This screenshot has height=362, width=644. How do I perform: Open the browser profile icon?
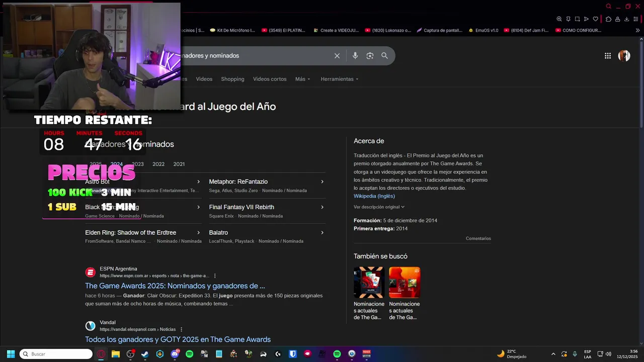(617, 19)
